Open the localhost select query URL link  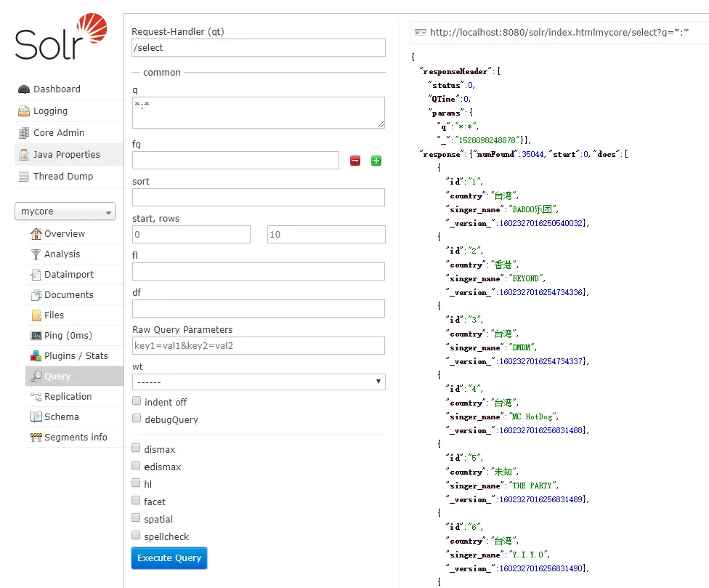559,32
